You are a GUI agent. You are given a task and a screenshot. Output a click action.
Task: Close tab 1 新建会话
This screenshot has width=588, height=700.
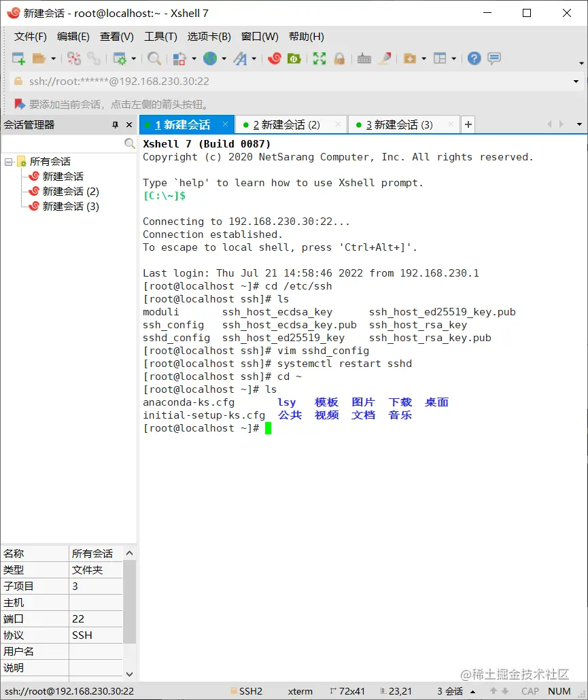click(x=226, y=124)
